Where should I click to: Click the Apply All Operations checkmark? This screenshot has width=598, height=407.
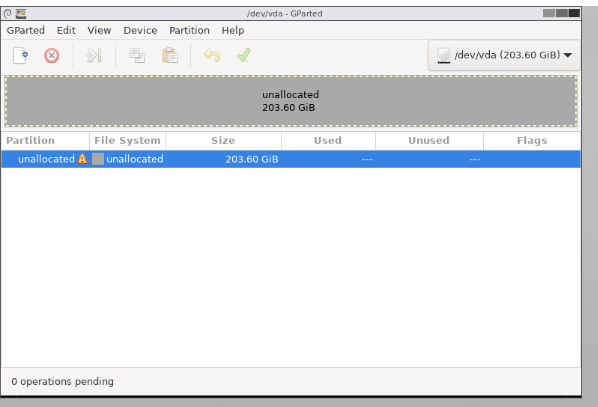point(244,55)
